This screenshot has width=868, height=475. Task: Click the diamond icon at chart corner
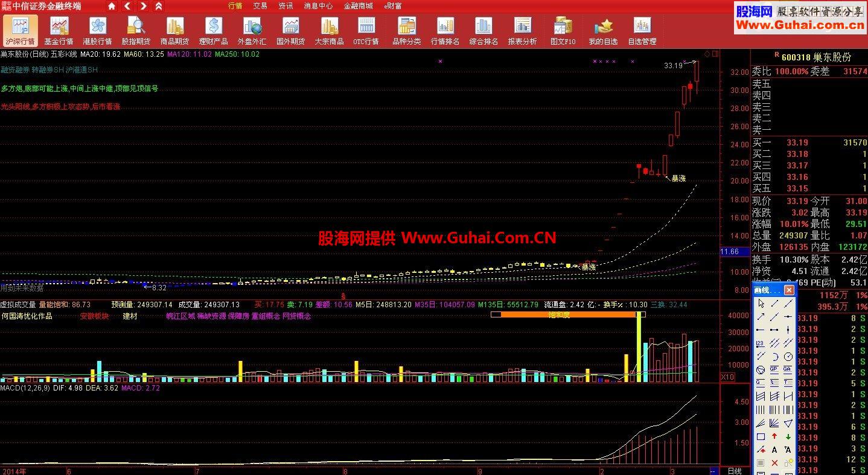pos(707,54)
